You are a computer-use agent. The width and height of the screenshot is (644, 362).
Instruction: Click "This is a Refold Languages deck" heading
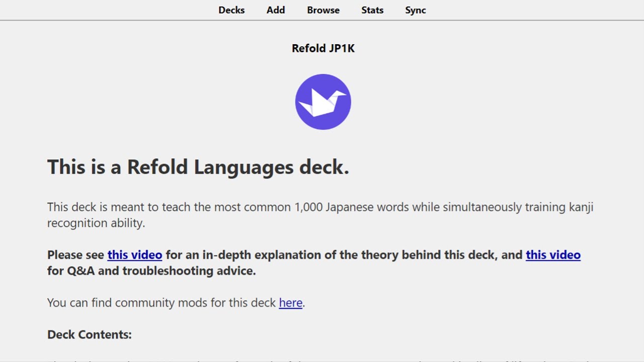pos(198,167)
